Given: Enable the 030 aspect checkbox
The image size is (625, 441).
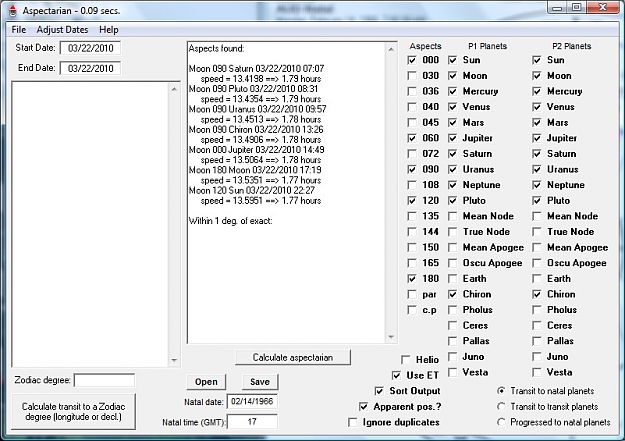Looking at the screenshot, I should (412, 76).
